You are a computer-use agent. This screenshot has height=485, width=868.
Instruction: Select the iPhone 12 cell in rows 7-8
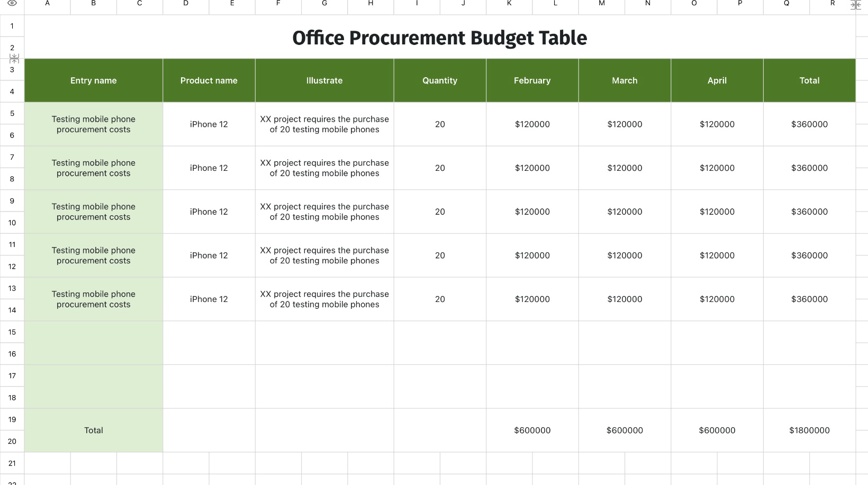[209, 168]
